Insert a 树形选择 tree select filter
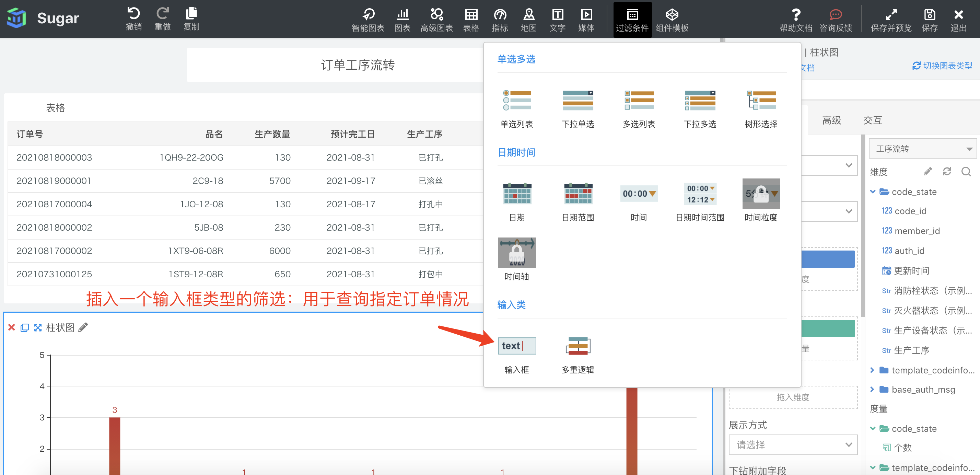980x475 pixels. coord(761,109)
